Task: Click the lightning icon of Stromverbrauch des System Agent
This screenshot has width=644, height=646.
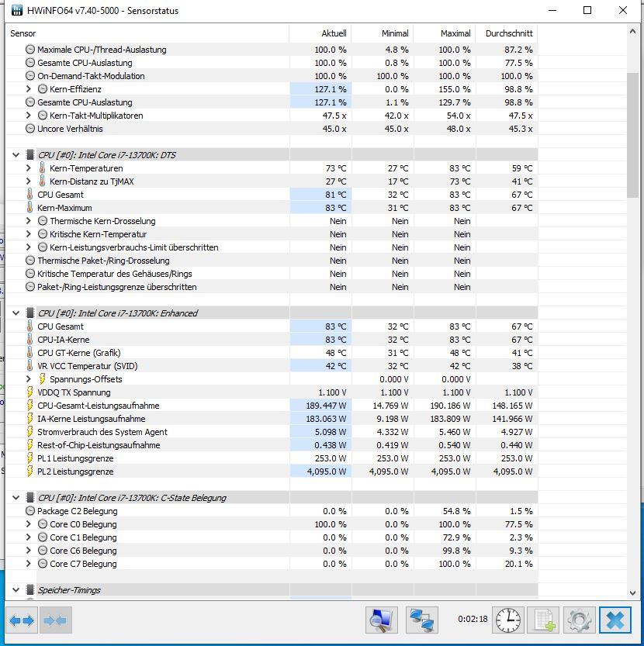Action: coord(29,432)
